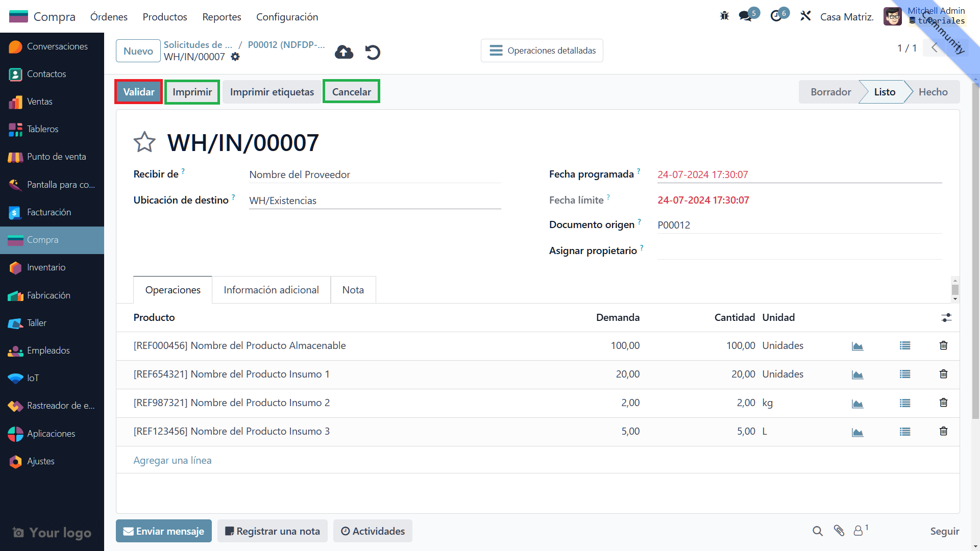The image size is (980, 551).
Task: Open the column settings adjustment toggle
Action: [946, 318]
